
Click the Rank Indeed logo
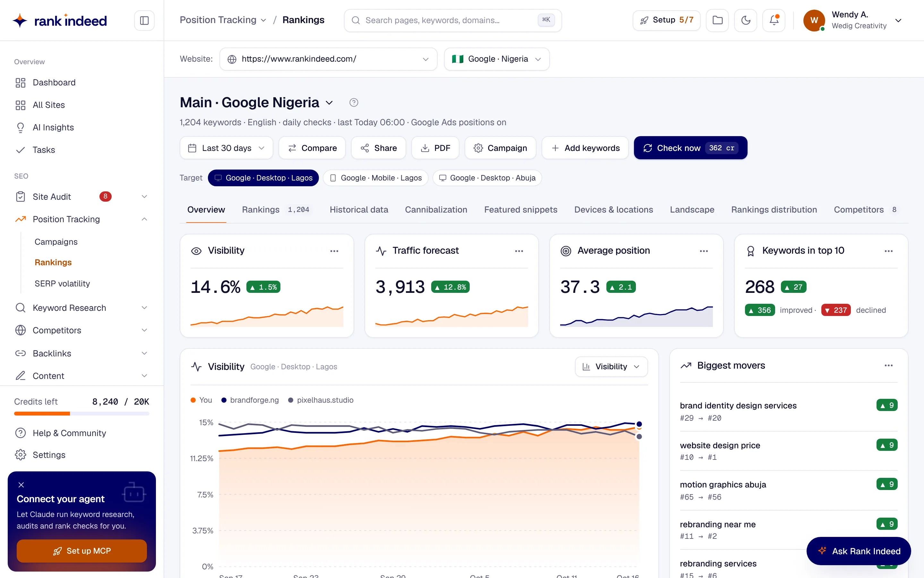59,20
